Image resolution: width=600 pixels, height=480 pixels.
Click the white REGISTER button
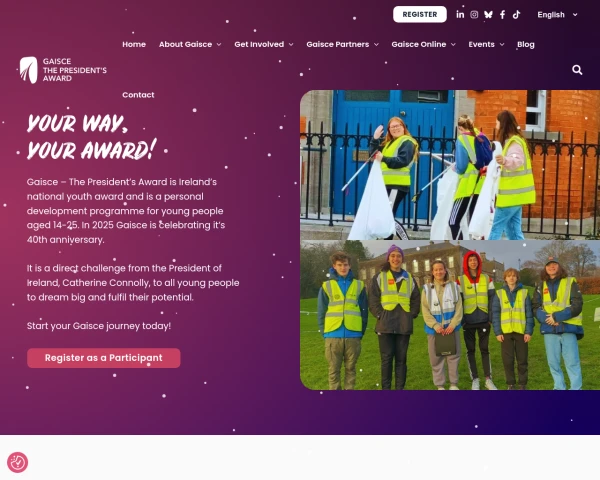(420, 15)
